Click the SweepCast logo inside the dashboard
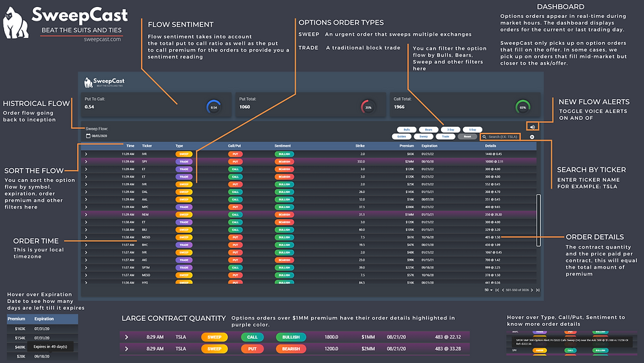This screenshot has width=644, height=363. (x=105, y=82)
